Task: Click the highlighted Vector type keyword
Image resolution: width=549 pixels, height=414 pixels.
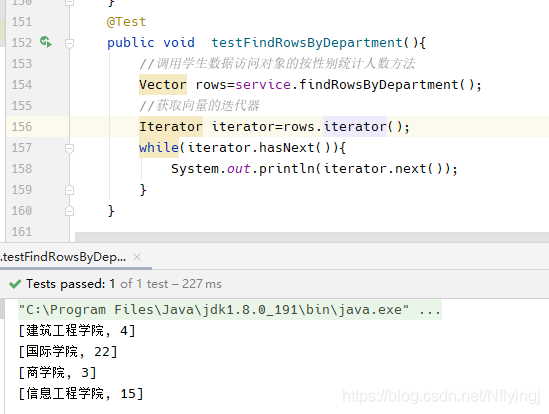Action: coord(163,84)
